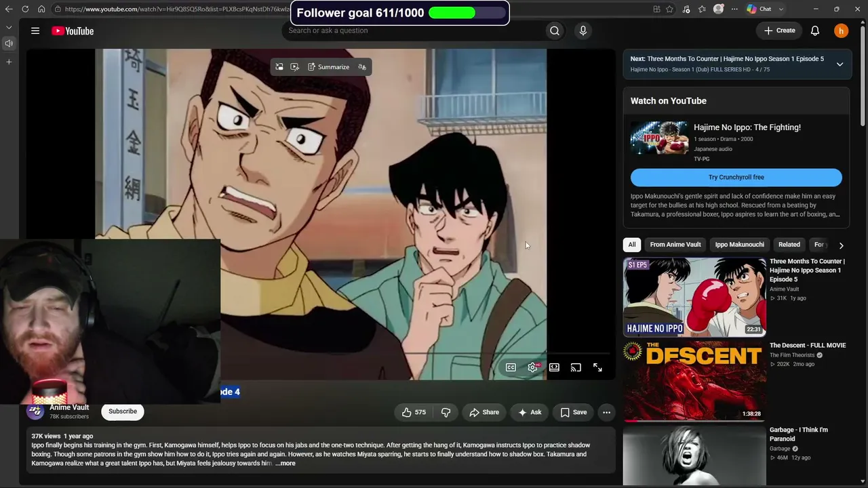
Task: Open the browser profile avatar
Action: (719, 9)
